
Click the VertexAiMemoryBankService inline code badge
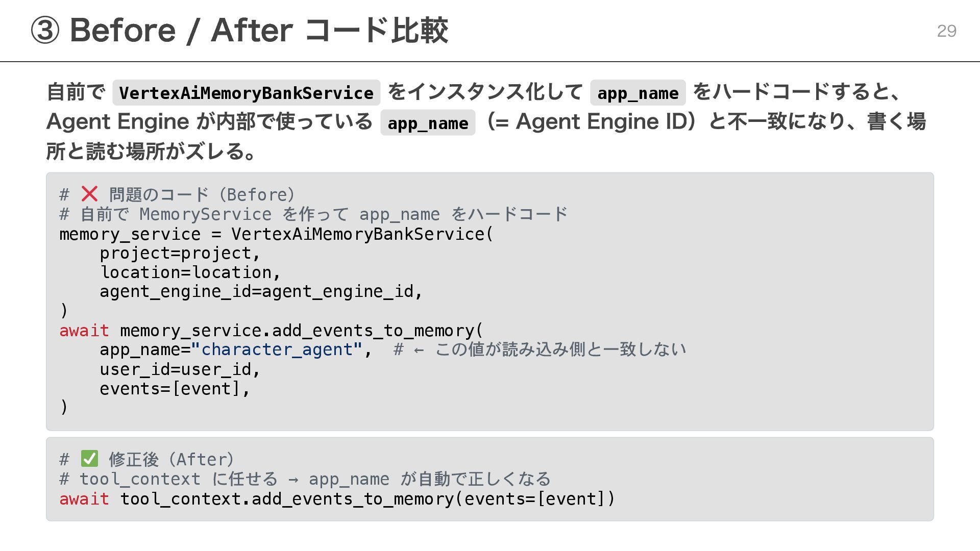pos(246,93)
